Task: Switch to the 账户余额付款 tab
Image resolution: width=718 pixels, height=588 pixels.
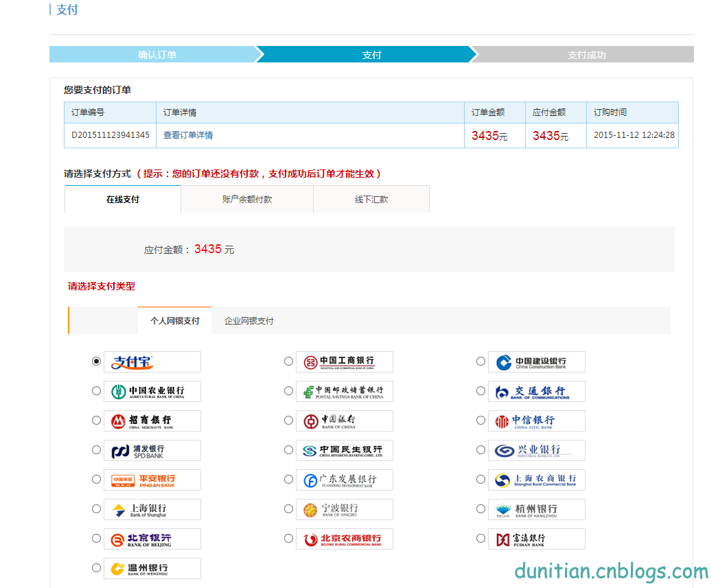Action: pos(247,200)
